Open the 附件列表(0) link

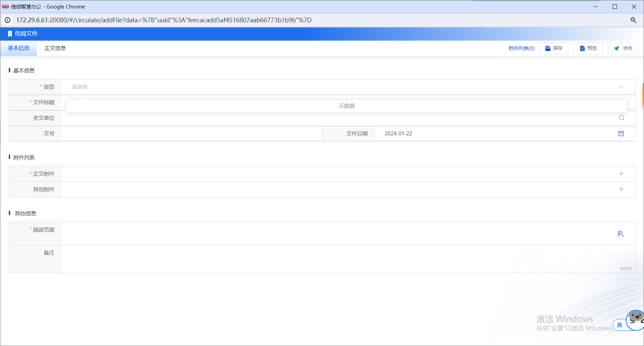coord(521,48)
